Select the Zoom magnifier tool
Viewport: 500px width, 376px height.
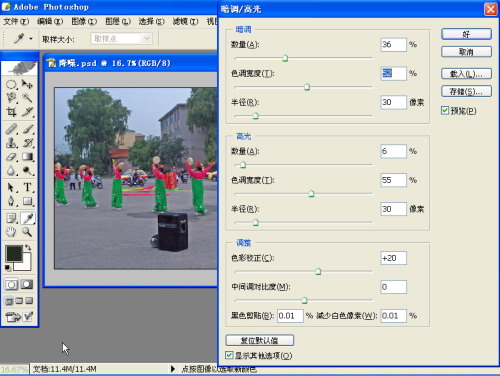point(27,232)
